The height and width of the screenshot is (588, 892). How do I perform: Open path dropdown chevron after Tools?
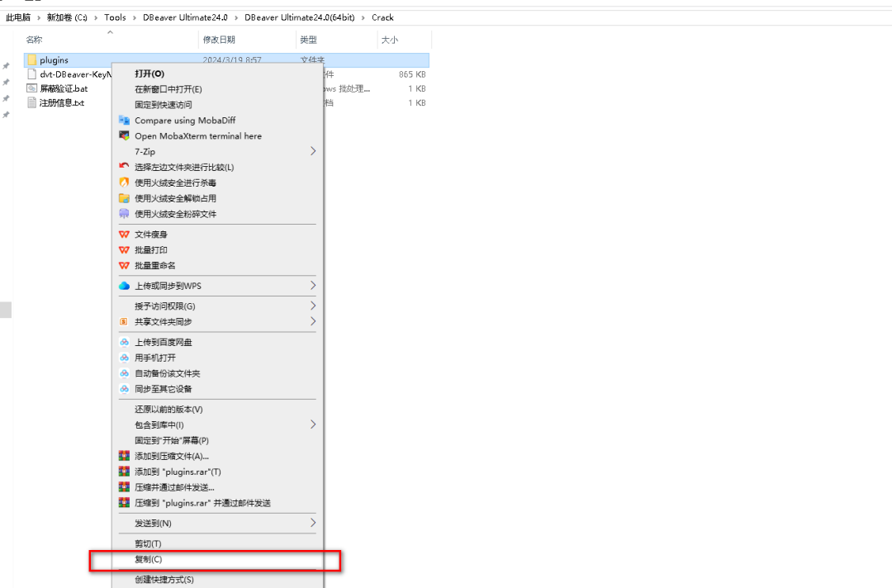135,17
